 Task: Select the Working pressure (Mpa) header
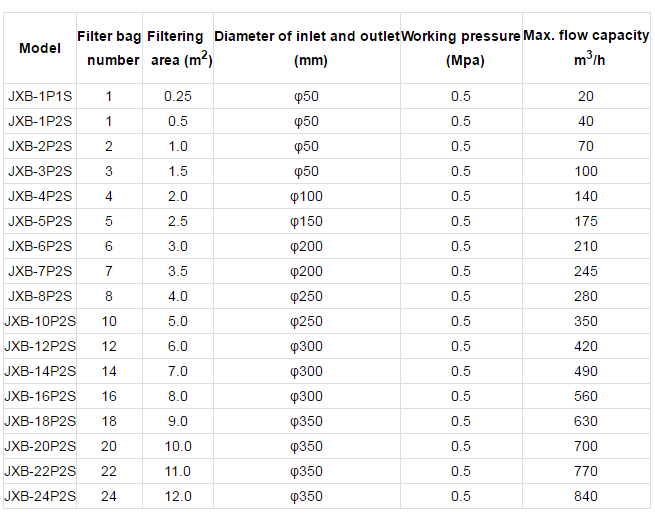tap(461, 48)
